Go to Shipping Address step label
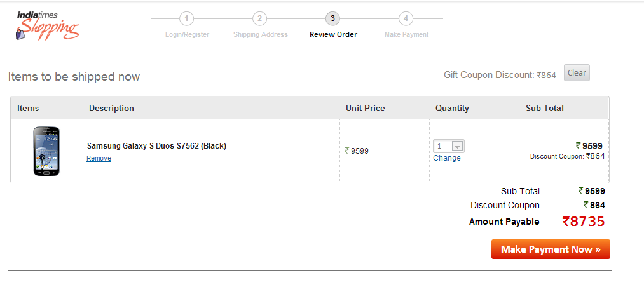Viewport: 644px width, 292px height. [x=261, y=34]
